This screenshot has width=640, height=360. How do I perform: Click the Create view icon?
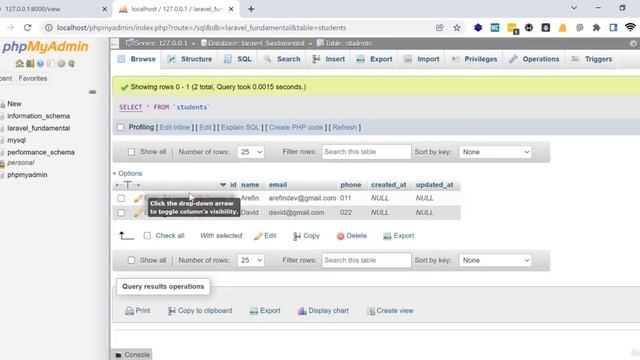371,311
